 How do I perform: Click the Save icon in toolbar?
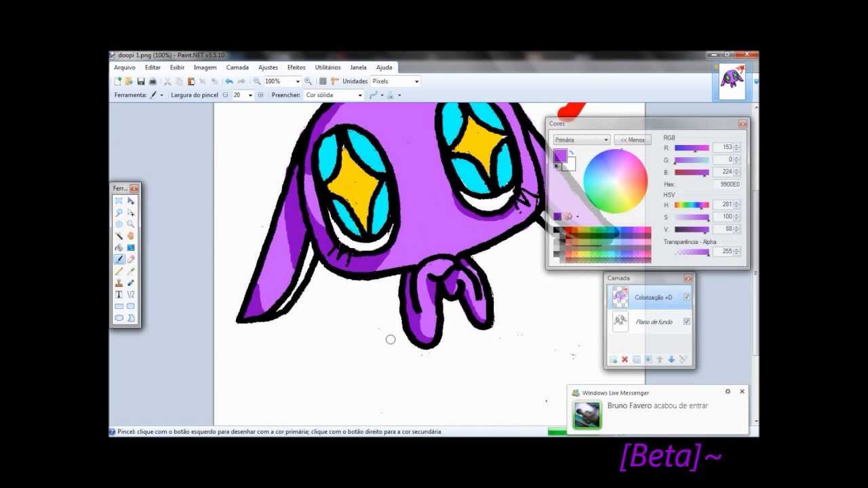[x=141, y=81]
